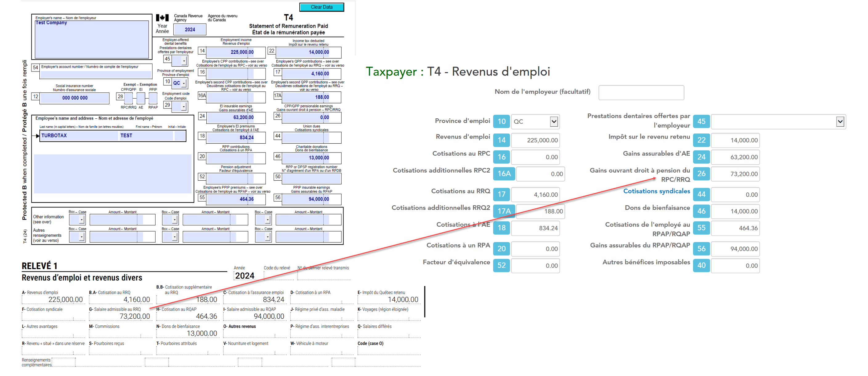Screen dimensions: 868x376
Task: Tick the PPIP exemption box
Action: 153,98
